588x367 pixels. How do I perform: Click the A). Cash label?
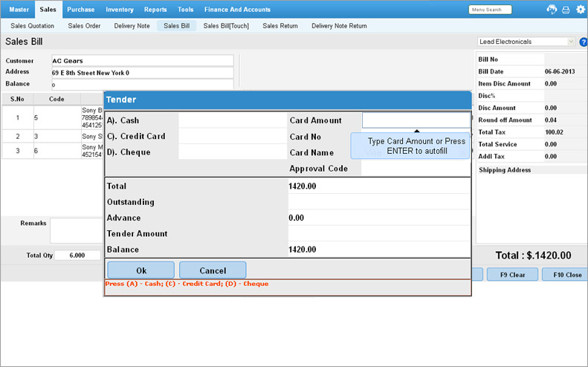pos(123,120)
